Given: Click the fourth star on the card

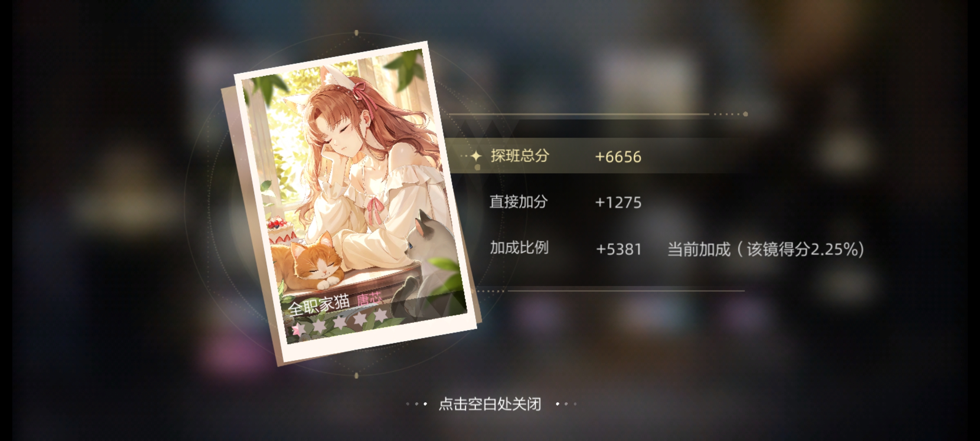Looking at the screenshot, I should click(361, 318).
